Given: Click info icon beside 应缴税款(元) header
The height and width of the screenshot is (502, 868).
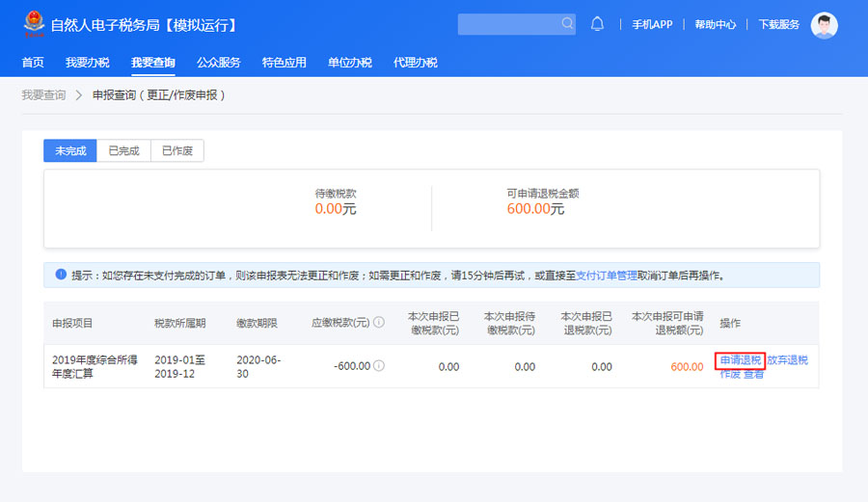Looking at the screenshot, I should (379, 322).
